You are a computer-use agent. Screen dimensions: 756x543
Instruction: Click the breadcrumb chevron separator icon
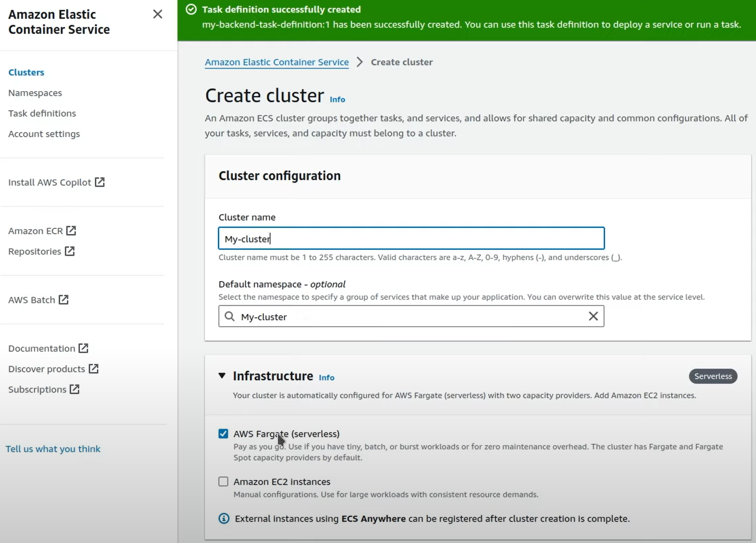tap(360, 62)
